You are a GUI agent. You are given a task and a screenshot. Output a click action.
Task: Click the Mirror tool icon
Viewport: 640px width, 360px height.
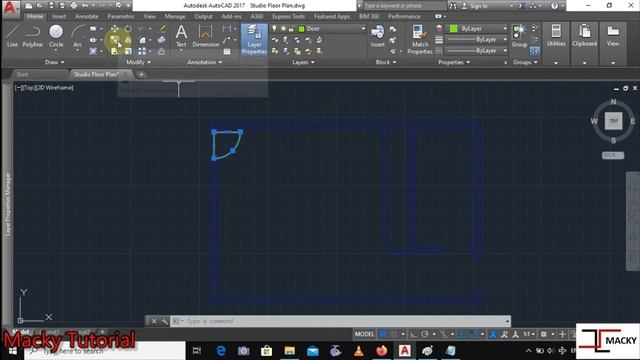(128, 40)
